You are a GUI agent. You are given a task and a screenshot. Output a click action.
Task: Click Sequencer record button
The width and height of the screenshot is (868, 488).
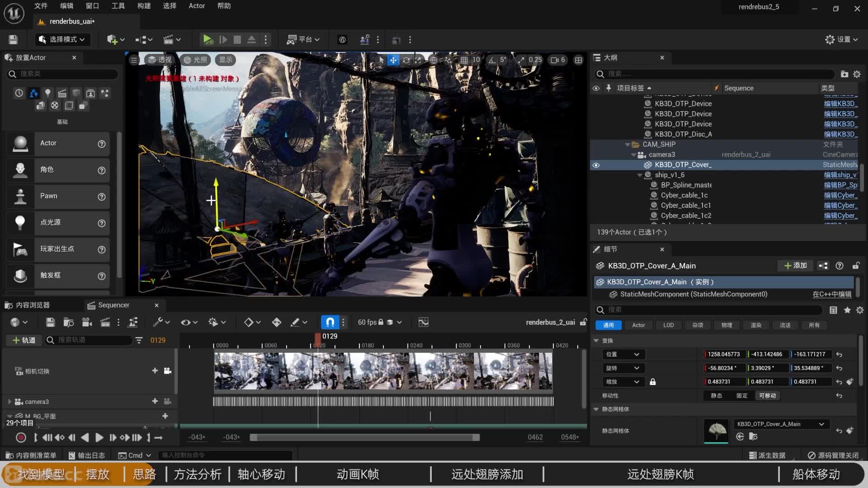(21, 437)
